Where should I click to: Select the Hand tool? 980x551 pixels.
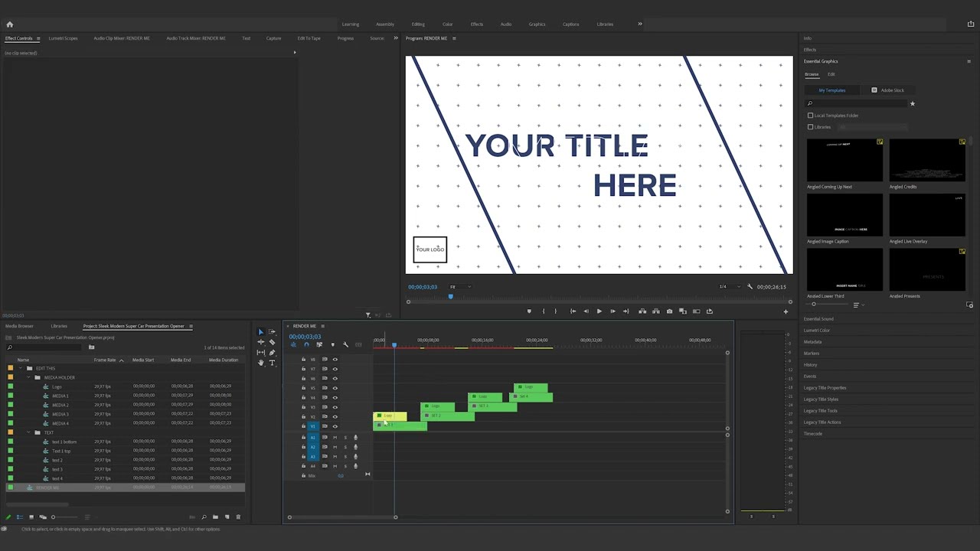[260, 363]
